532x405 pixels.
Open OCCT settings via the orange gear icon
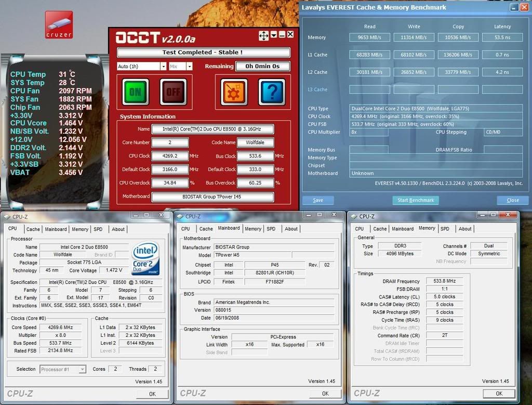234,92
